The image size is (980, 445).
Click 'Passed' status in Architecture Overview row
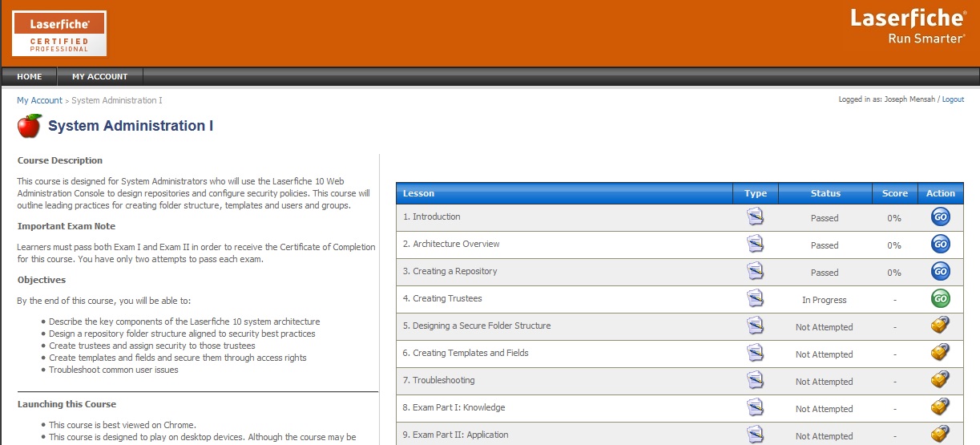coord(825,245)
